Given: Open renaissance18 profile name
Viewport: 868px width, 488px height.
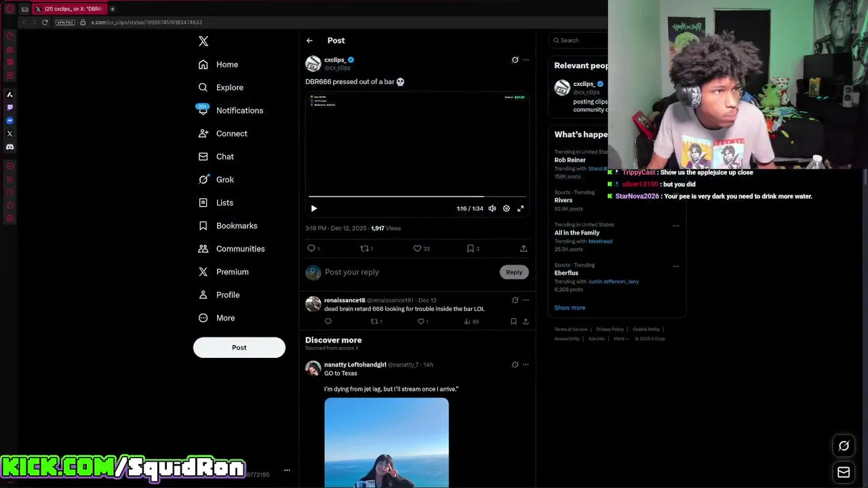Looking at the screenshot, I should [344, 300].
